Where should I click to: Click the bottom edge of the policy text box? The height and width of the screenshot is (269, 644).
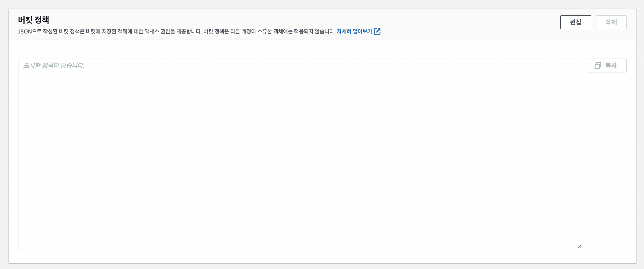[x=300, y=249]
